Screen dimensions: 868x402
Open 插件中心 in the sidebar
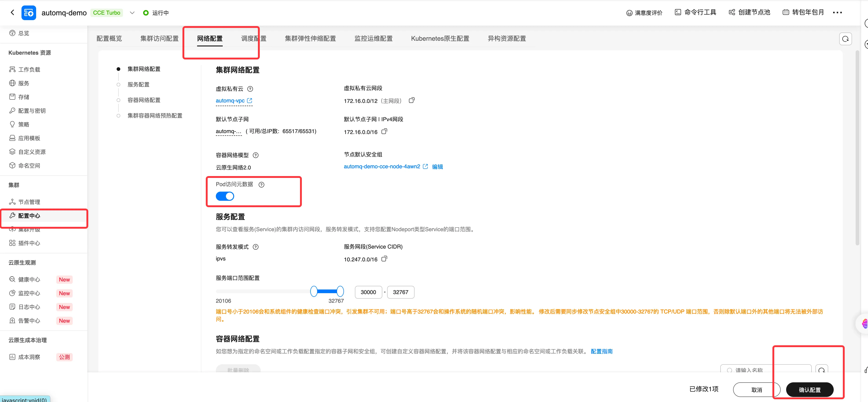(x=29, y=243)
